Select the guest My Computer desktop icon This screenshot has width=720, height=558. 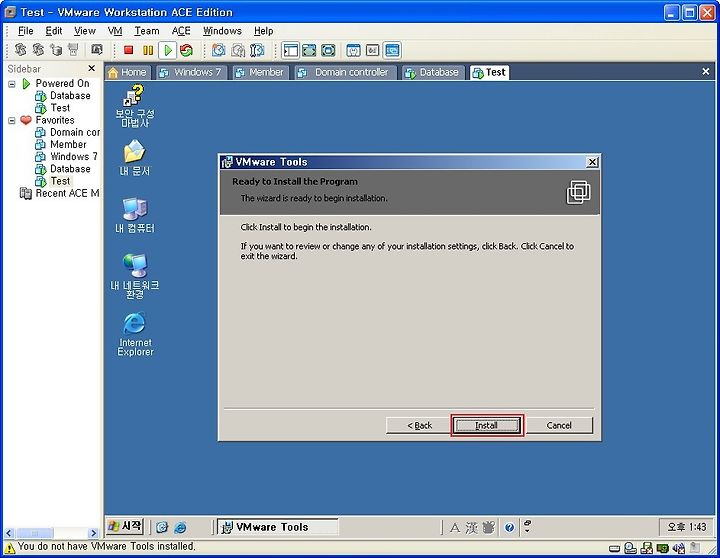point(135,215)
